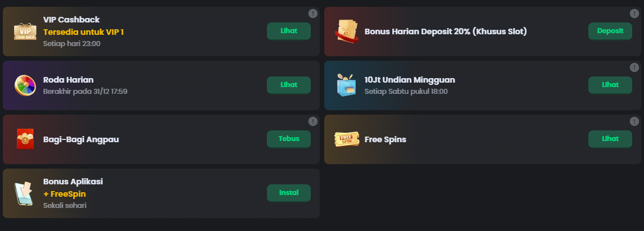
Task: Select the "Tersedia untuk VIP 1" yellow text
Action: pos(83,32)
